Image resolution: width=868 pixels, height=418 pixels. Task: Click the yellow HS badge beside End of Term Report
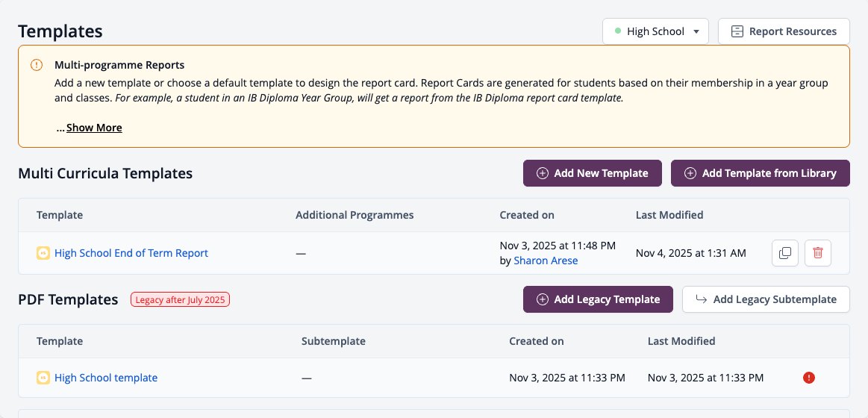click(43, 253)
